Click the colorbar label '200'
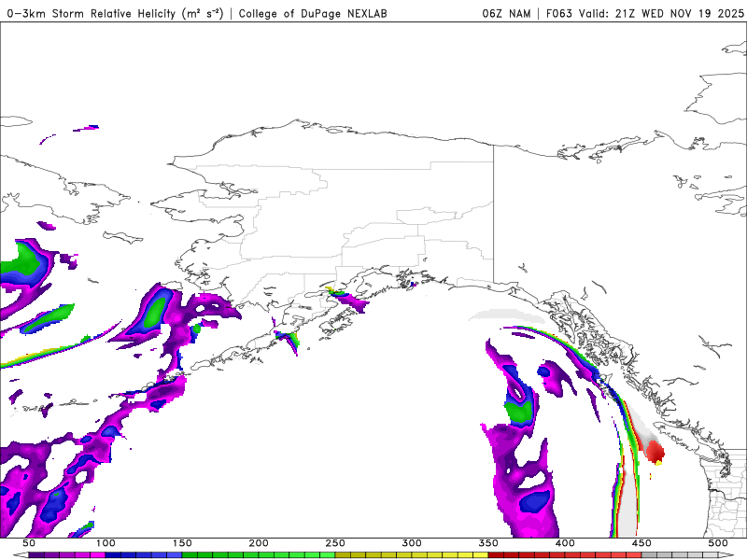The image size is (747, 560). click(259, 543)
